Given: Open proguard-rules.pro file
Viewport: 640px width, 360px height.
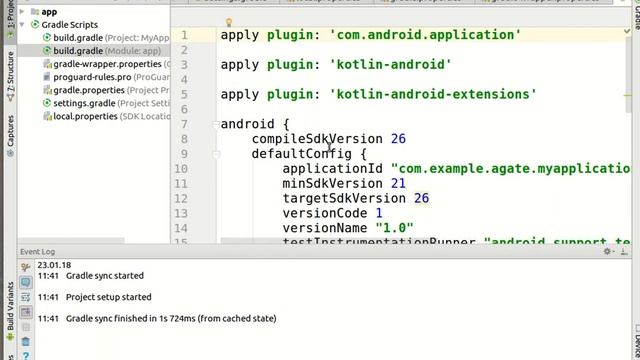Looking at the screenshot, I should pyautogui.click(x=107, y=77).
